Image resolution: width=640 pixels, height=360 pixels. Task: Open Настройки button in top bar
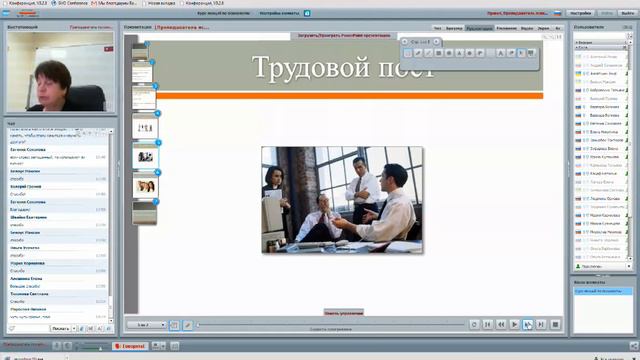pos(580,13)
